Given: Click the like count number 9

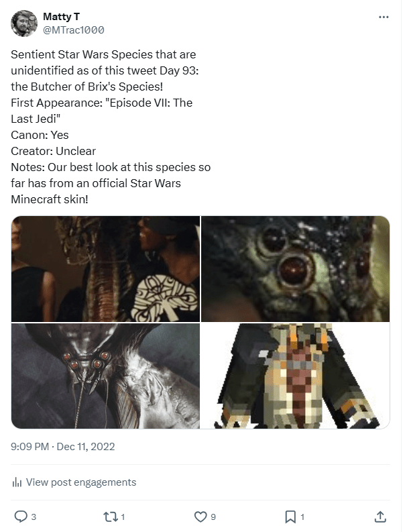Looking at the screenshot, I should [x=213, y=517].
